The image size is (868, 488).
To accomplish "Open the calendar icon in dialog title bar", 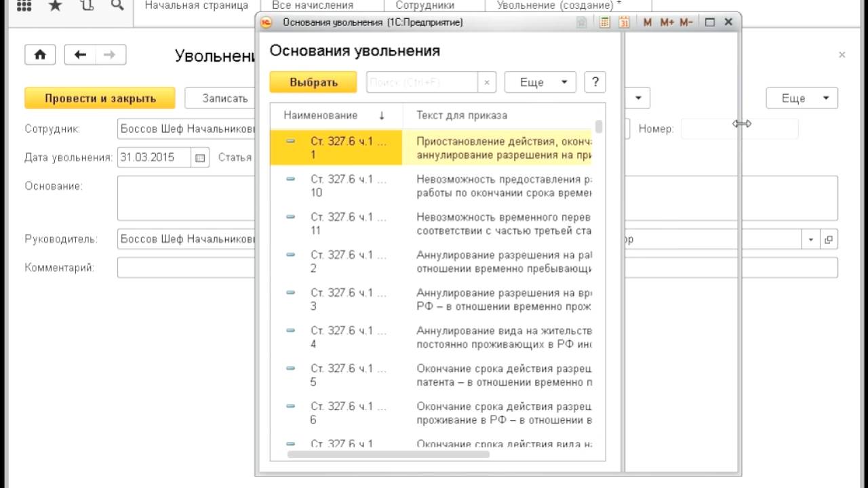I will click(624, 22).
